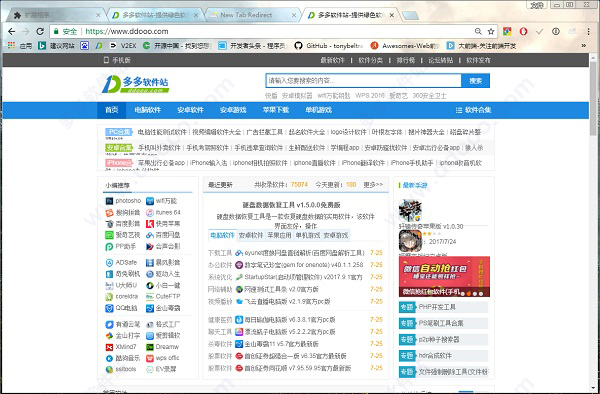
Task: Switch to 单机游戏 tab in update list
Action: pyautogui.click(x=308, y=235)
